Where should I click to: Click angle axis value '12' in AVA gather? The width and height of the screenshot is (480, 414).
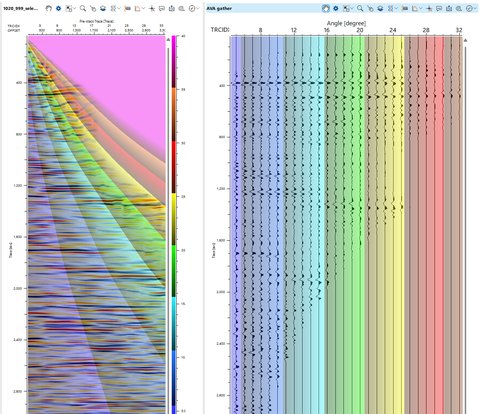(x=293, y=30)
